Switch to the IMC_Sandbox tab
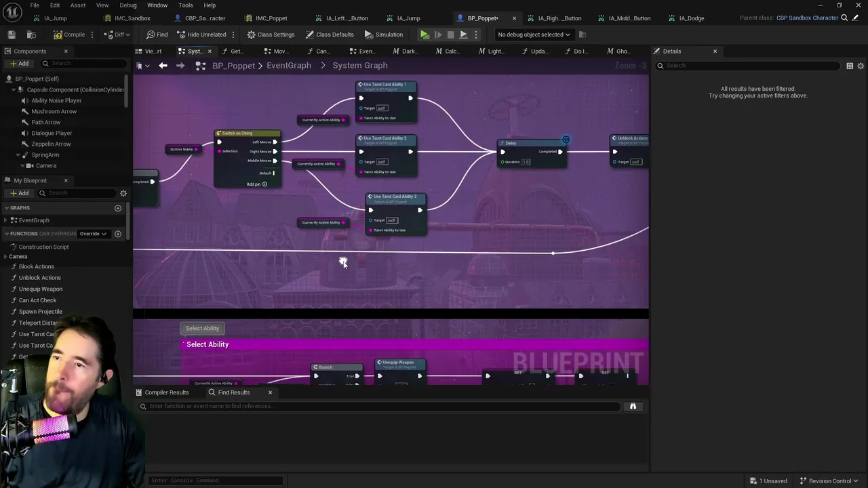 [x=132, y=18]
